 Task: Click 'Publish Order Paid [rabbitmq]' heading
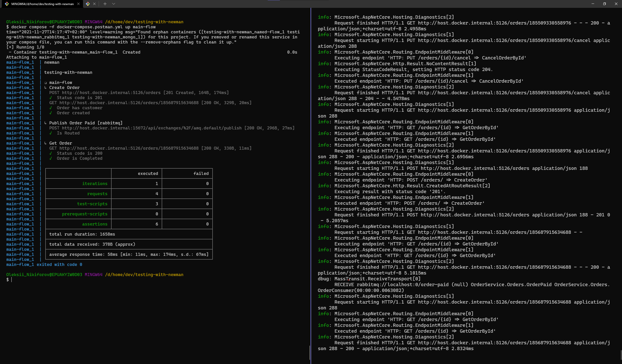[86, 123]
